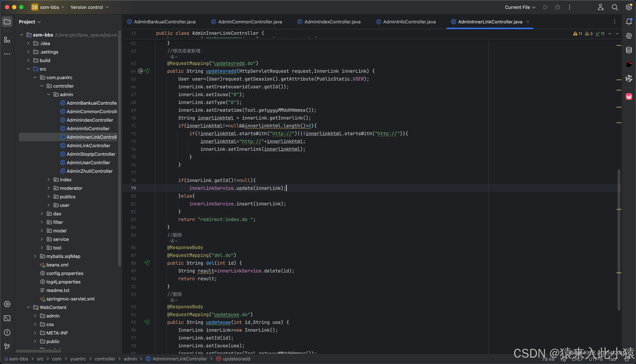Image resolution: width=636 pixels, height=364 pixels.
Task: Click the Search Everywhere magnifier icon
Action: pos(615,7)
